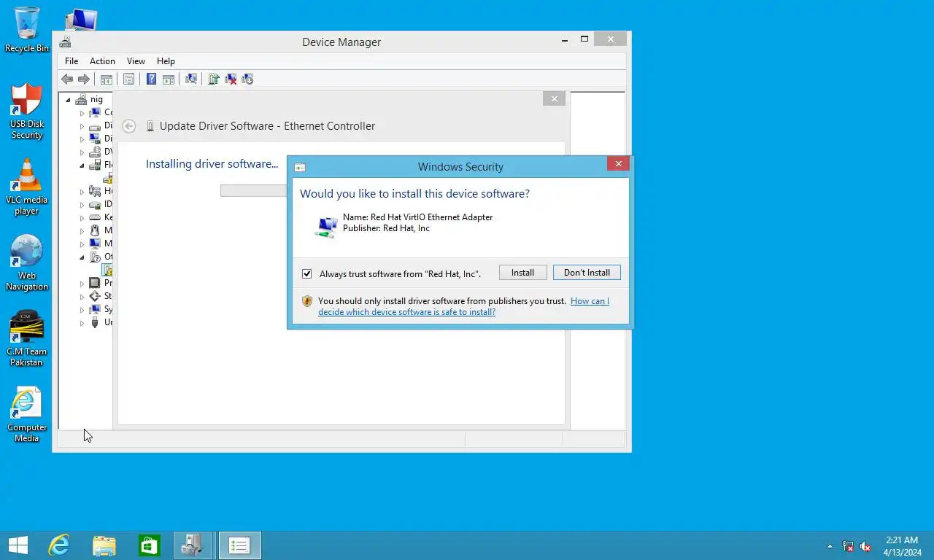934x560 pixels.
Task: Collapse the Floppy controllers node arrow
Action: coord(82,166)
